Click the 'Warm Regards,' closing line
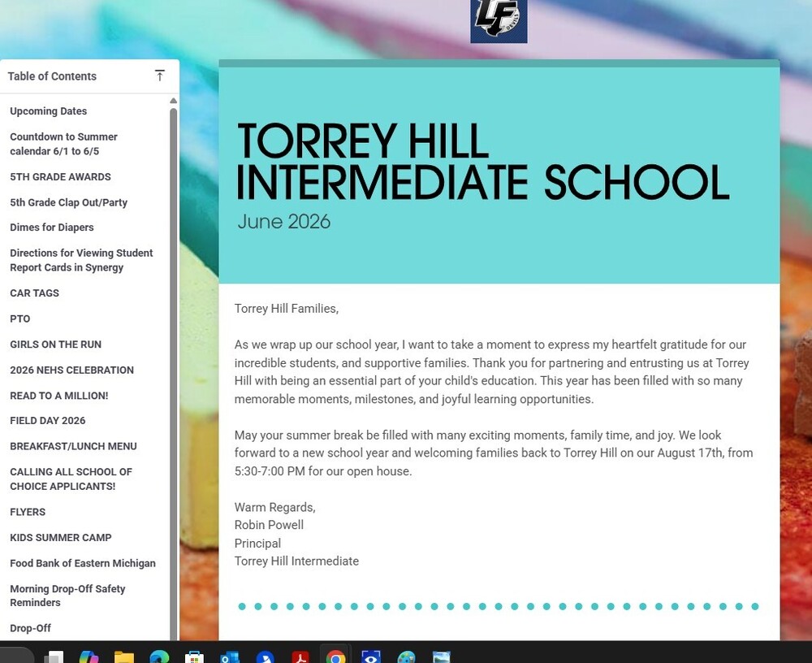812x663 pixels. 275,507
